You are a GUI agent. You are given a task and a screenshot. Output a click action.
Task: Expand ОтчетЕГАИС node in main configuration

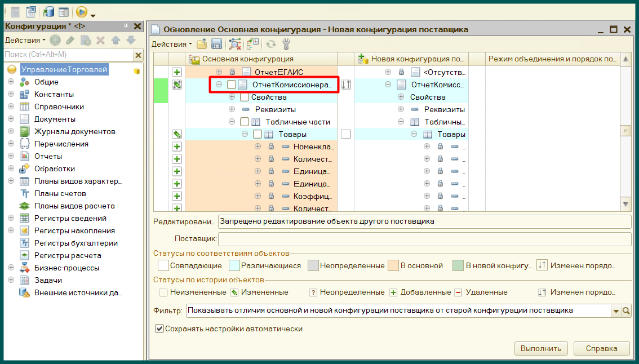(219, 72)
